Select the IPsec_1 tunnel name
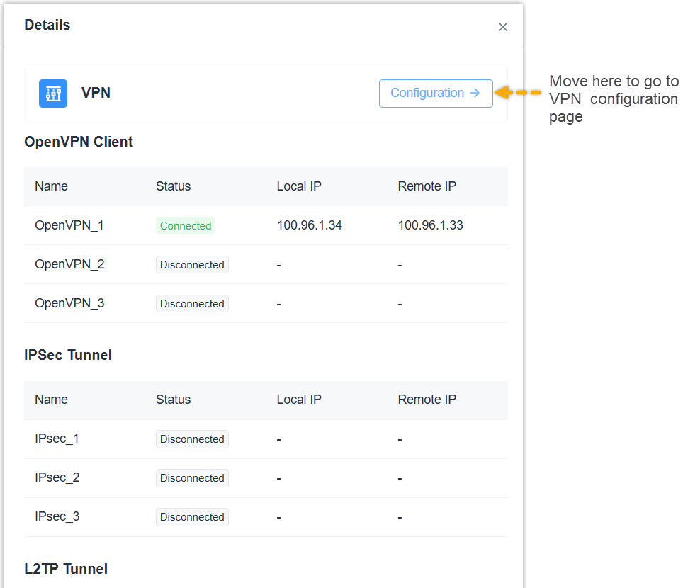The image size is (700, 588). click(57, 439)
